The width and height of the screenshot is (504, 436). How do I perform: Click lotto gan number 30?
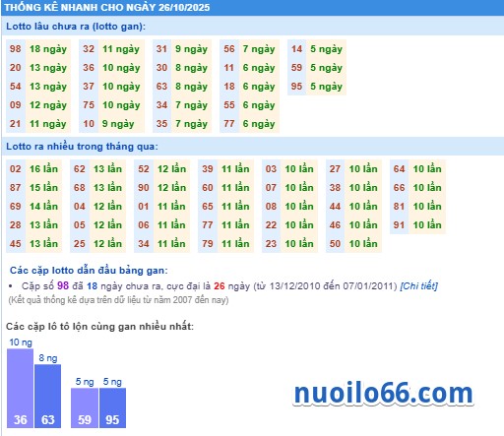(161, 68)
